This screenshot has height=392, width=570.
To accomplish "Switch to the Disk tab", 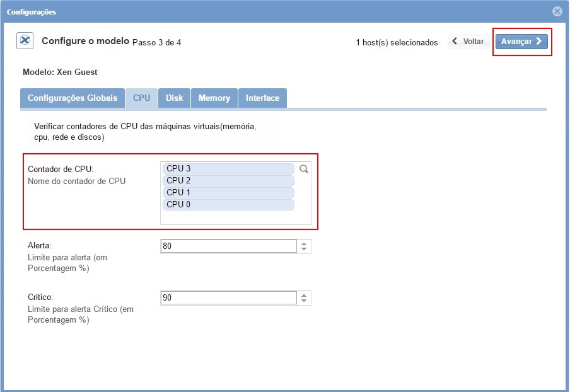I will click(175, 98).
